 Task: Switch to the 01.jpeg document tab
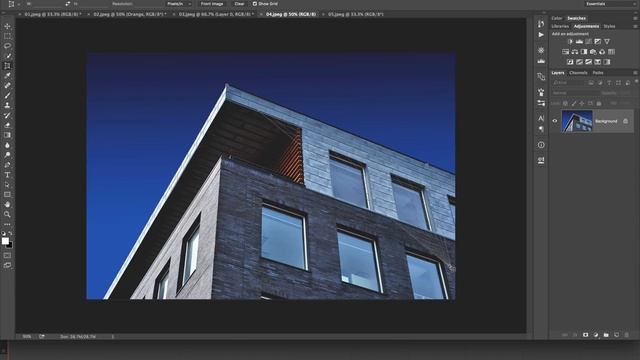(x=53, y=14)
